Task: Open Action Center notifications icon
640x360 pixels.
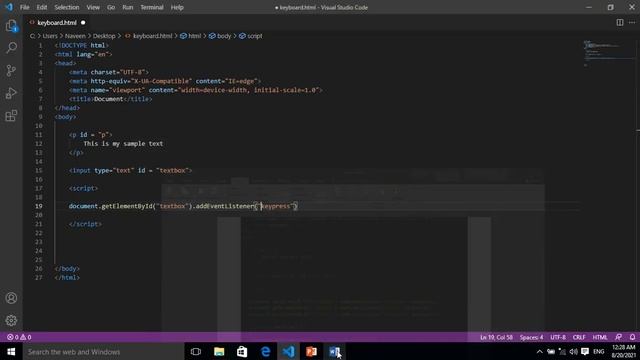Action: click(585, 351)
